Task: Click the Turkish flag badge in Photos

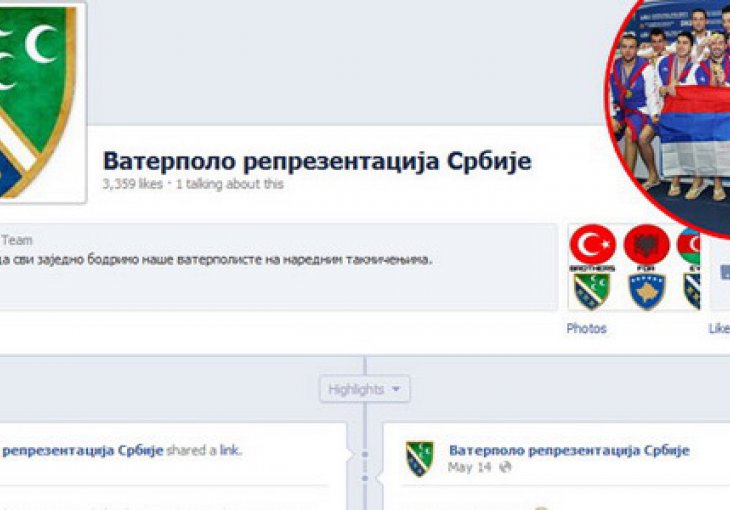Action: pyautogui.click(x=593, y=245)
